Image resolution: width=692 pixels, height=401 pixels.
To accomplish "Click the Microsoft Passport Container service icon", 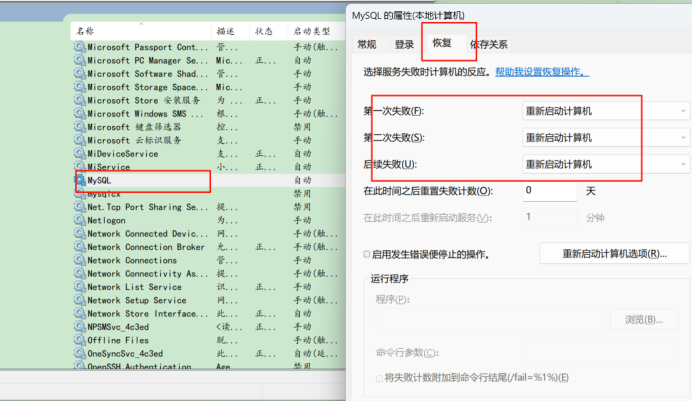I will tap(80, 47).
